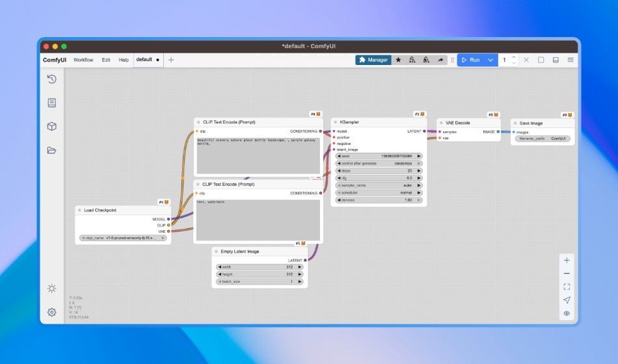Click the Run button
Viewport: 618px width, 364px height.
[472, 60]
